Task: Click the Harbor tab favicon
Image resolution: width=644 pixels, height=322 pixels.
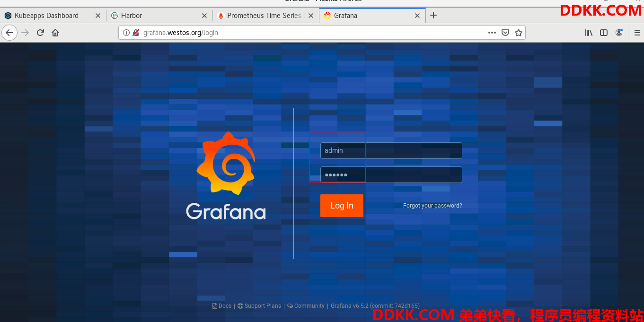Action: tap(115, 16)
